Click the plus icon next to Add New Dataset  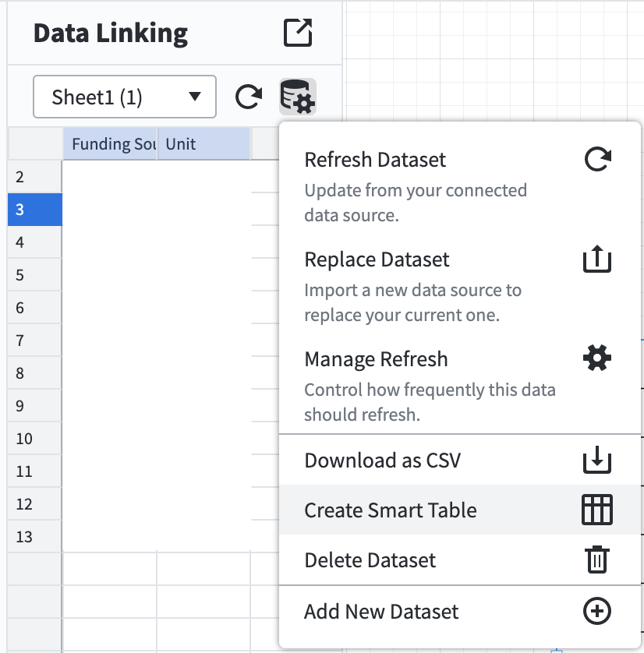[596, 611]
